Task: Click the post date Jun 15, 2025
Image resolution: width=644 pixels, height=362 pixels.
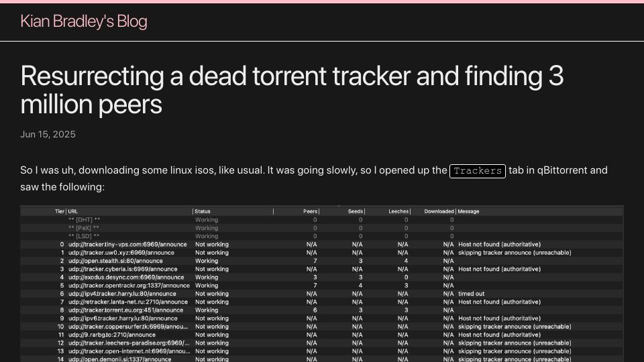Action: click(48, 135)
